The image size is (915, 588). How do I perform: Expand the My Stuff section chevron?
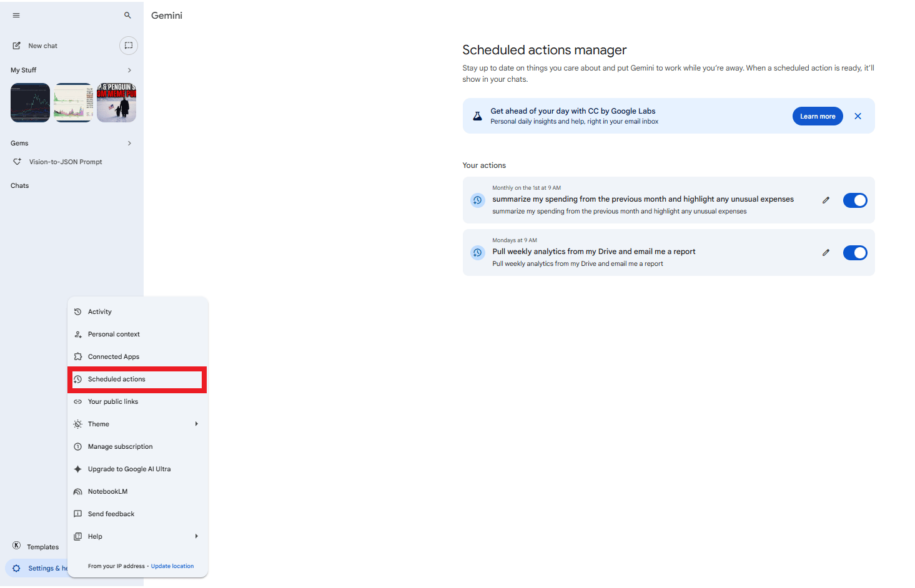(129, 70)
